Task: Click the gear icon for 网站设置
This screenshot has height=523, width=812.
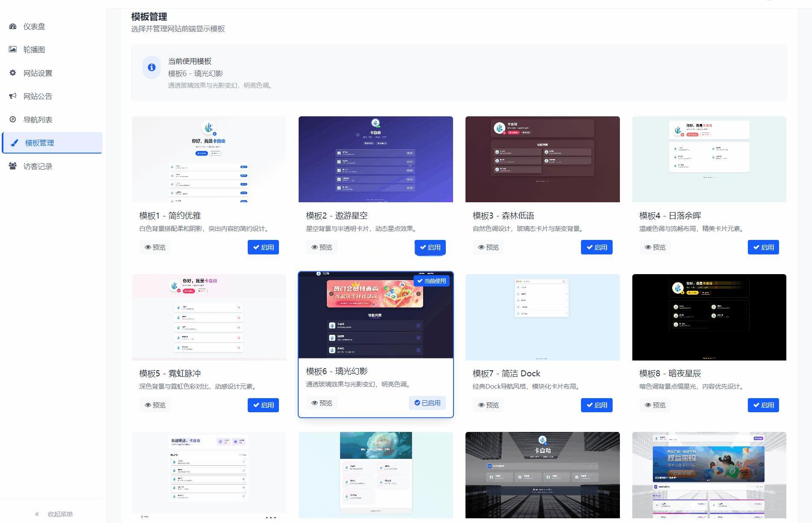Action: point(13,73)
